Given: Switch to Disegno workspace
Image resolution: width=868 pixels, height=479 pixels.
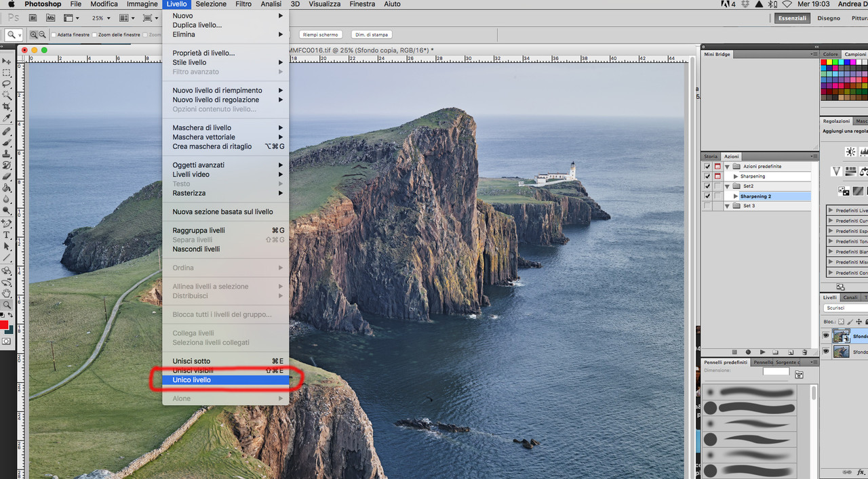Looking at the screenshot, I should pyautogui.click(x=829, y=18).
